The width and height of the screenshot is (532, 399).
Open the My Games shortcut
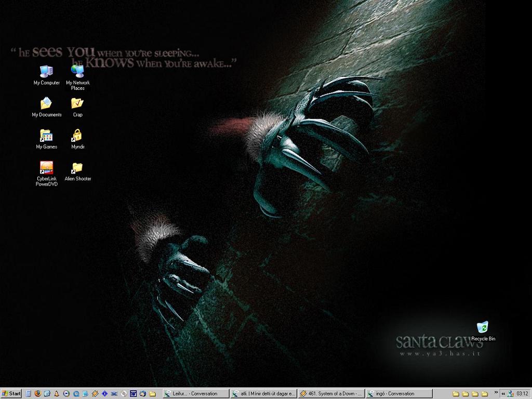click(x=46, y=139)
